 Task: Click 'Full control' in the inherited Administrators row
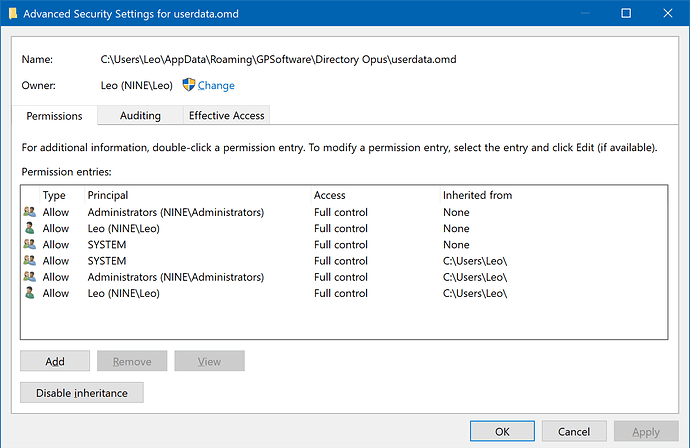click(x=341, y=277)
